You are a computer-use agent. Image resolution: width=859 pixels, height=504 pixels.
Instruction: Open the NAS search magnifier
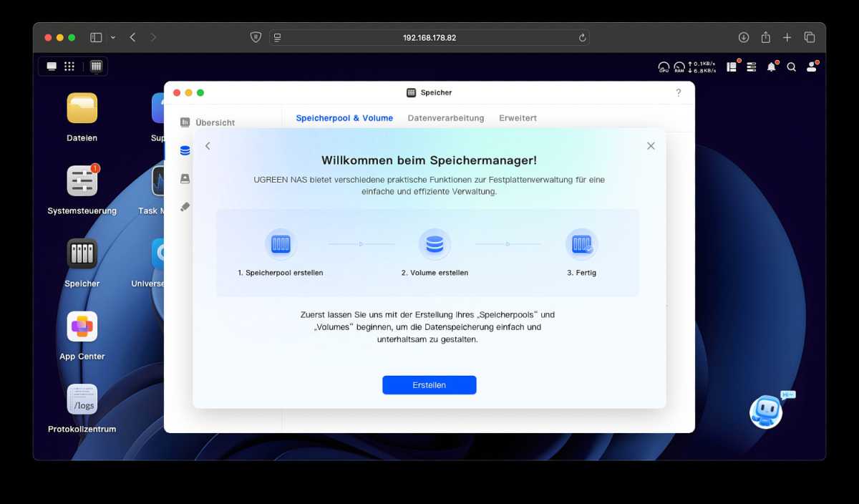[791, 67]
